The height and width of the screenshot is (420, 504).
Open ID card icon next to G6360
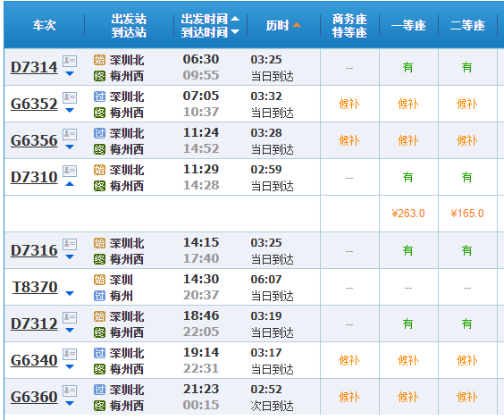pos(70,391)
